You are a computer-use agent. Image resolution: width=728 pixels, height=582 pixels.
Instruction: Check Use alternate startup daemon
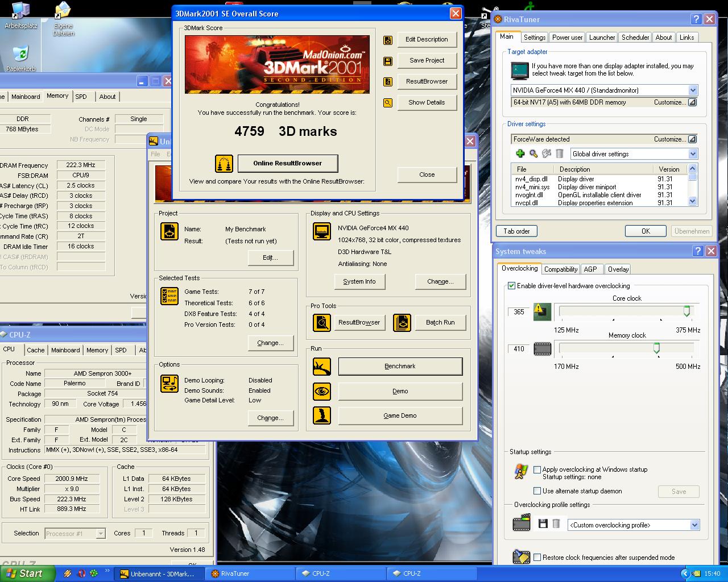pyautogui.click(x=537, y=491)
